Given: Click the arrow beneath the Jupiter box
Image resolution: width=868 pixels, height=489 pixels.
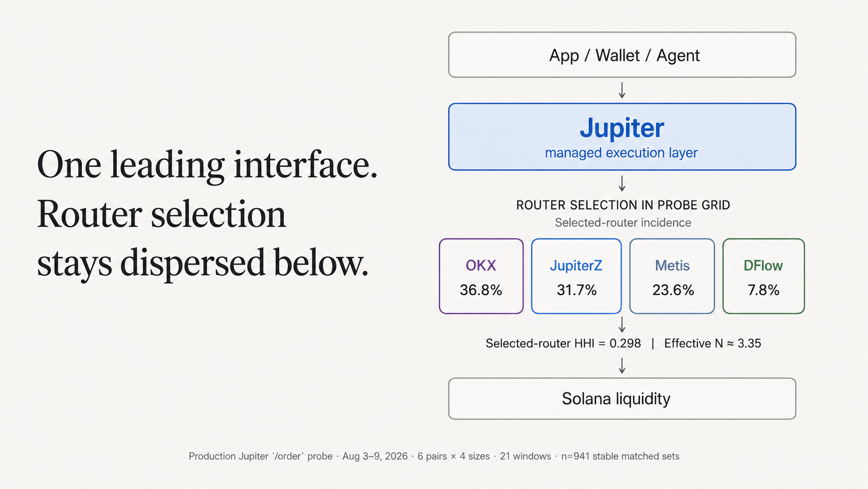Looking at the screenshot, I should [x=622, y=183].
